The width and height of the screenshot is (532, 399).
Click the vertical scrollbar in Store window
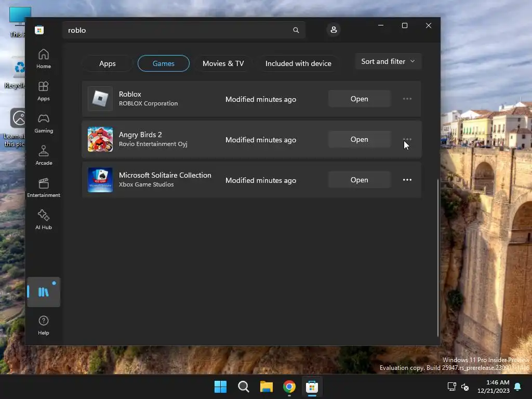[437, 258]
